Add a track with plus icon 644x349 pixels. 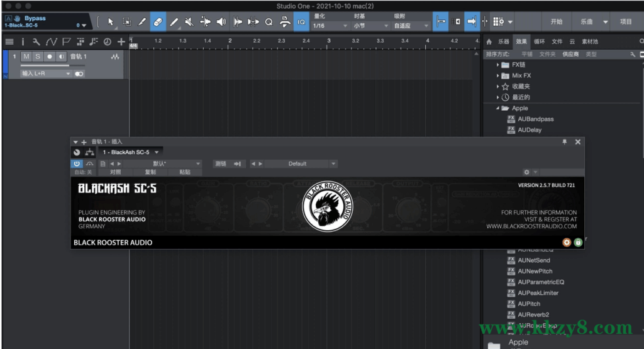(121, 42)
